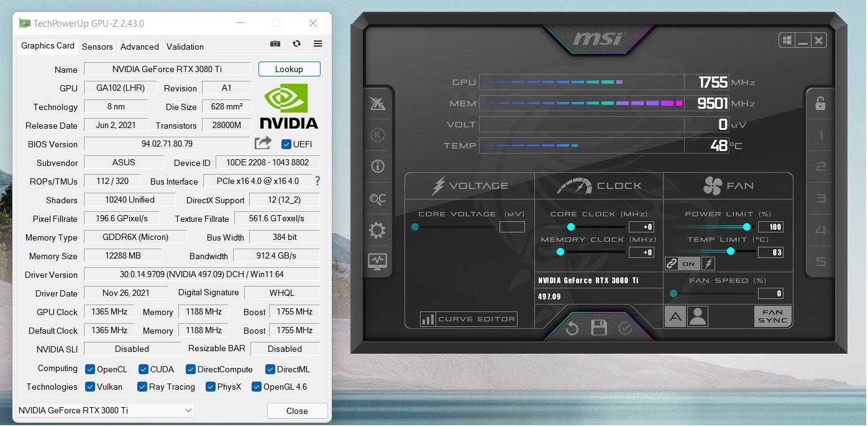This screenshot has width=868, height=427.
Task: Open the hardware monitor icon in Afterburner
Action: pos(377,262)
